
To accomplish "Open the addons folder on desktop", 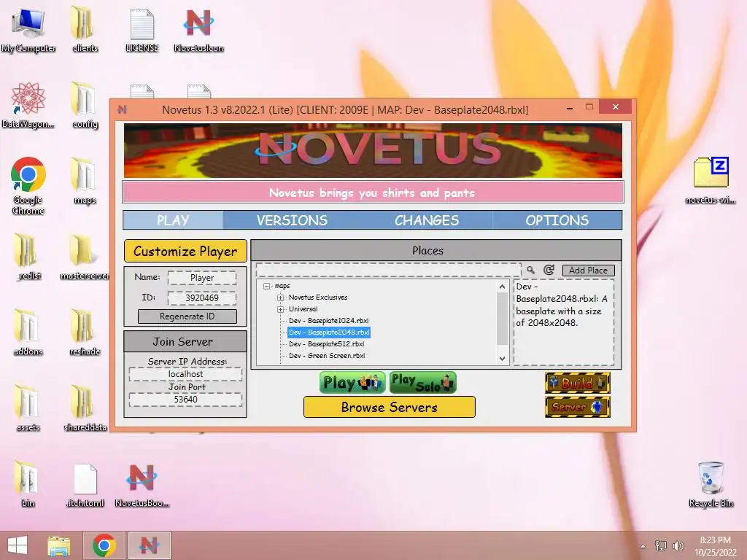I will [x=28, y=332].
